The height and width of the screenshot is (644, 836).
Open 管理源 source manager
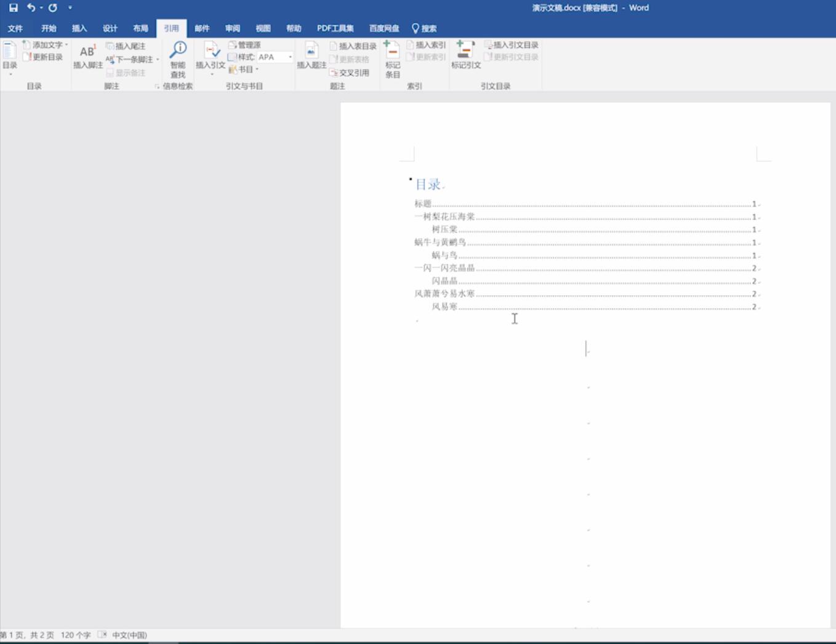point(244,45)
